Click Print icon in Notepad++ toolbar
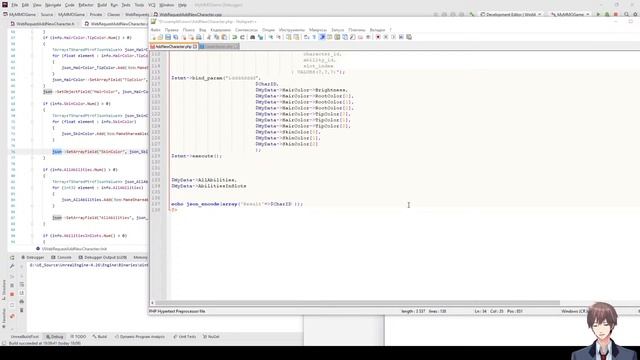The width and height of the screenshot is (640, 360). tap(198, 37)
